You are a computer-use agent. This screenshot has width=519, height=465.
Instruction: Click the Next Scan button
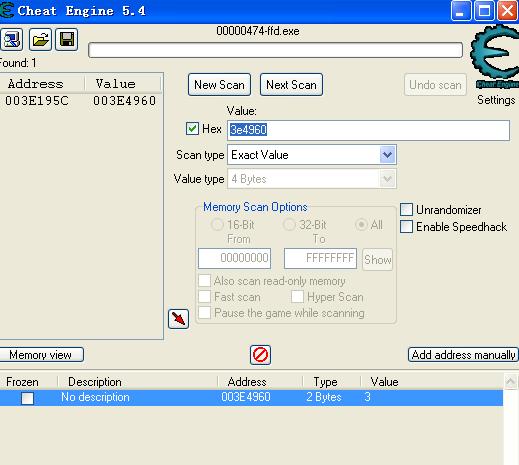[291, 85]
